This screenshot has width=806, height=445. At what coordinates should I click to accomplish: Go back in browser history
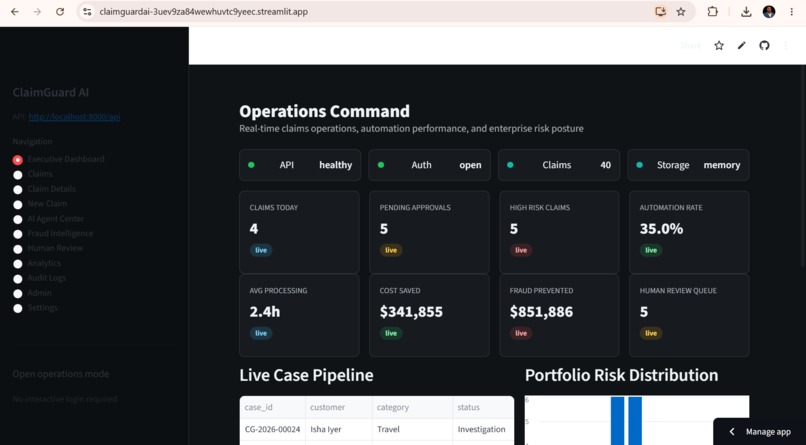(15, 12)
